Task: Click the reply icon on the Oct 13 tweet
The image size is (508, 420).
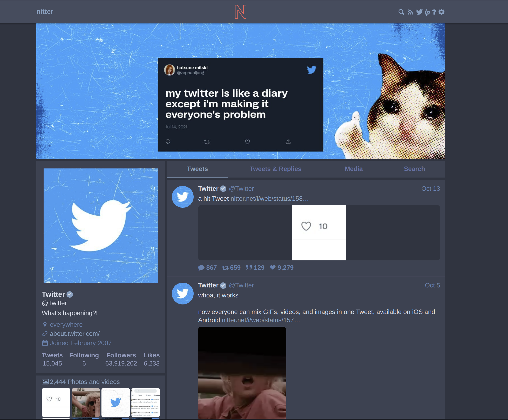Action: (201, 268)
